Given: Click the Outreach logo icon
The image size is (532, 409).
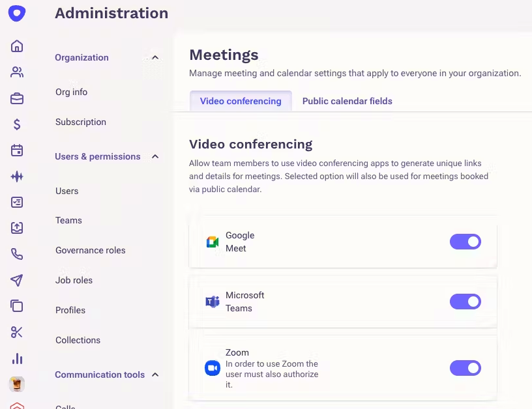Looking at the screenshot, I should point(17,14).
